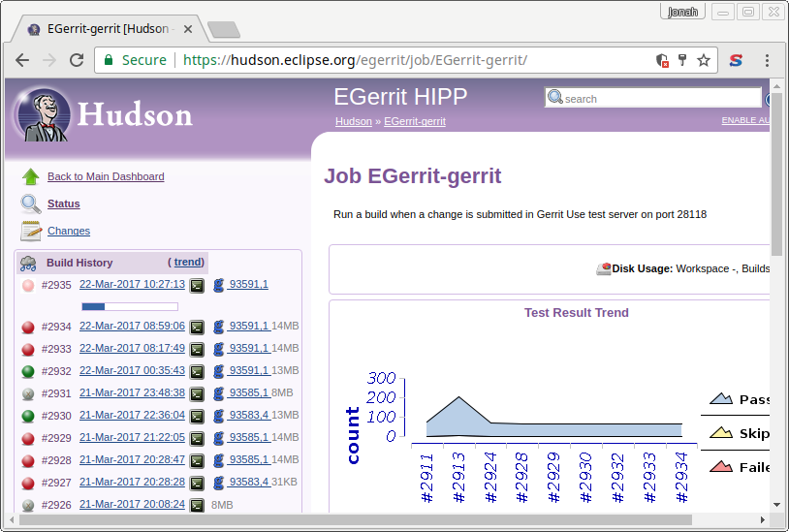Click the green status ball of build #2930
Image resolution: width=789 pixels, height=532 pixels.
pos(28,417)
